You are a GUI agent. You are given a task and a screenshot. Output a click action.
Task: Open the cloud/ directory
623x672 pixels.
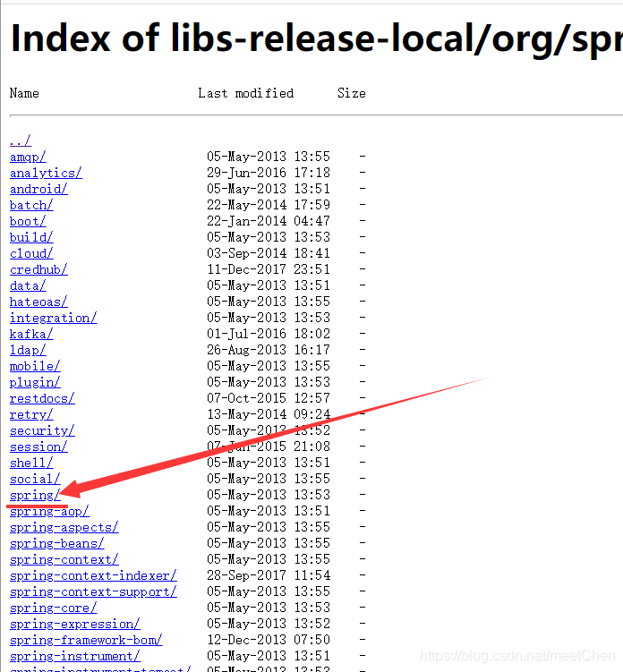tap(30, 253)
